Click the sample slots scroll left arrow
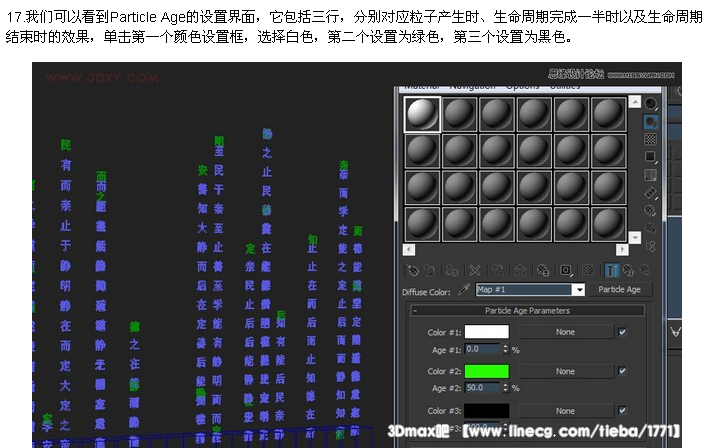The height and width of the screenshot is (448, 709). coord(409,250)
